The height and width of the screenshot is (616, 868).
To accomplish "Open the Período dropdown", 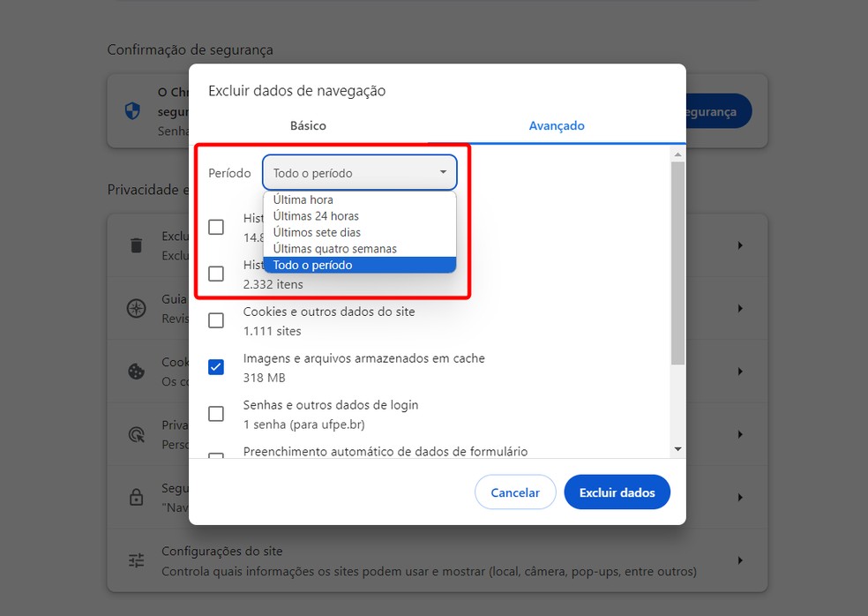I will (358, 172).
